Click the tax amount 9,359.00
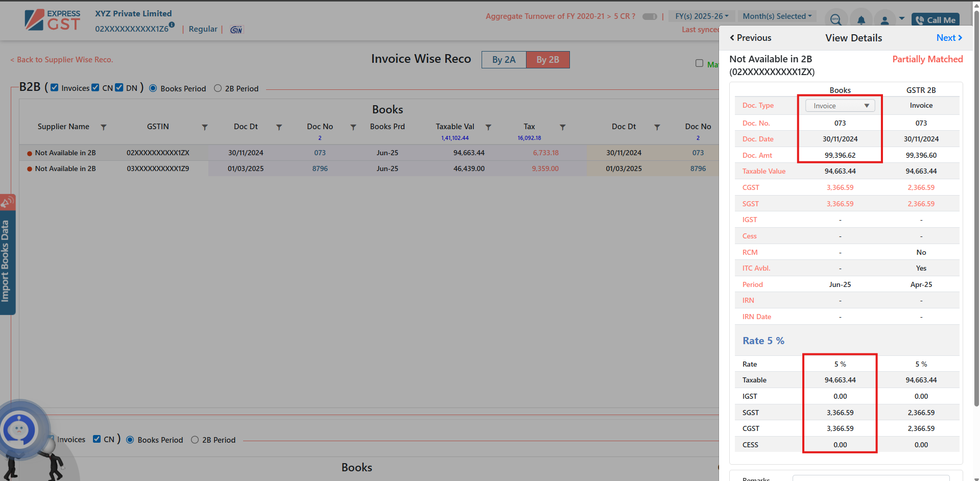 coord(545,169)
